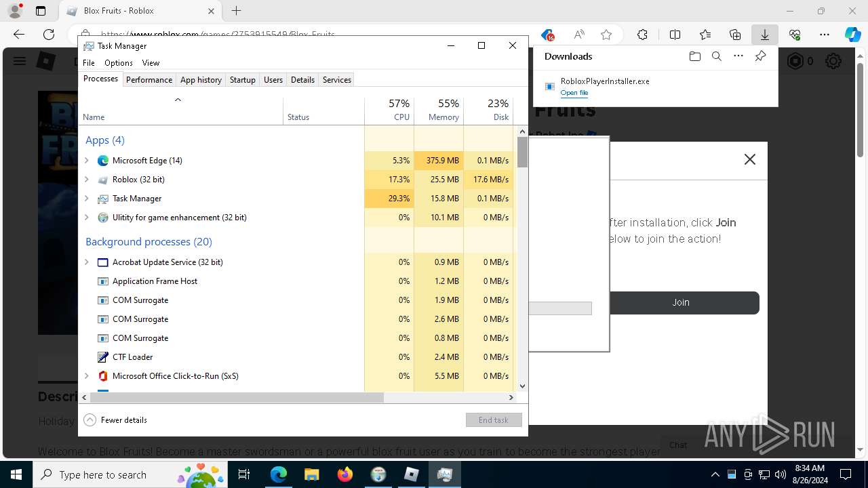The width and height of the screenshot is (868, 488).
Task: Open Roblox settings gear icon
Action: point(833,62)
